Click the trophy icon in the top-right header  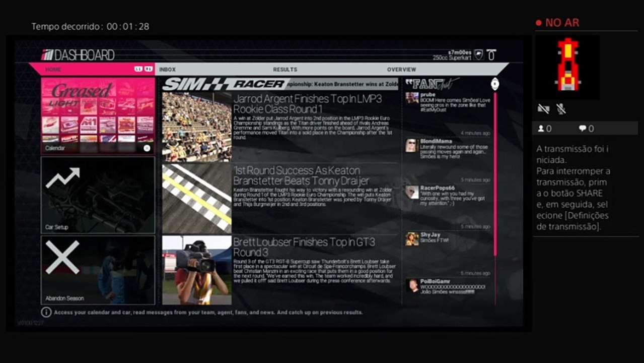pyautogui.click(x=491, y=55)
